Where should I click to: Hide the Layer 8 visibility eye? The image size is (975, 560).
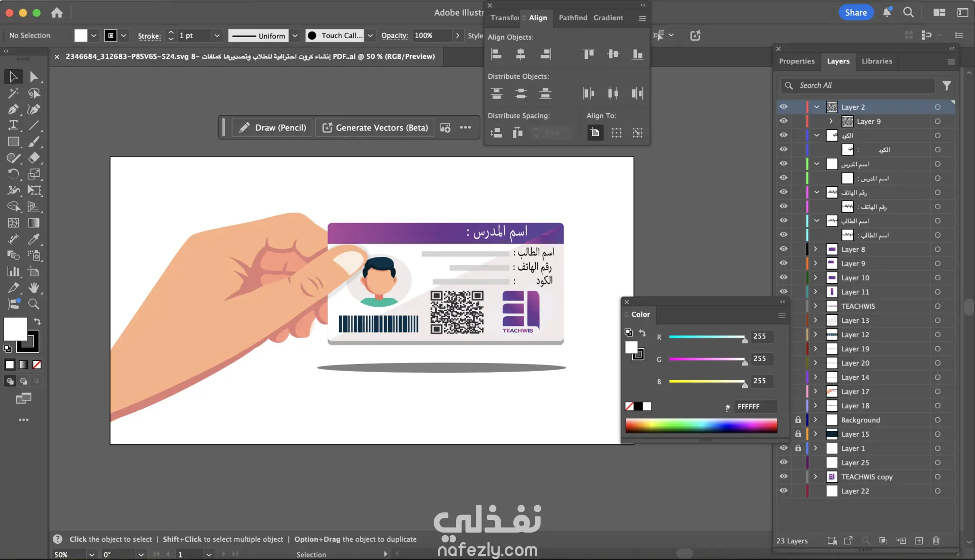point(784,249)
